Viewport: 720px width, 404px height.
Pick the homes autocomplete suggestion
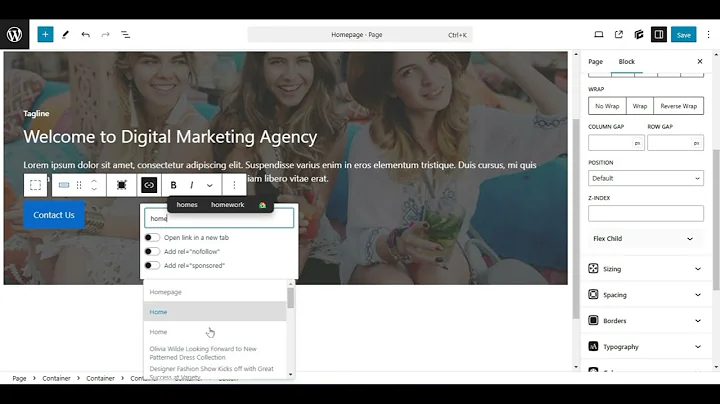point(187,205)
